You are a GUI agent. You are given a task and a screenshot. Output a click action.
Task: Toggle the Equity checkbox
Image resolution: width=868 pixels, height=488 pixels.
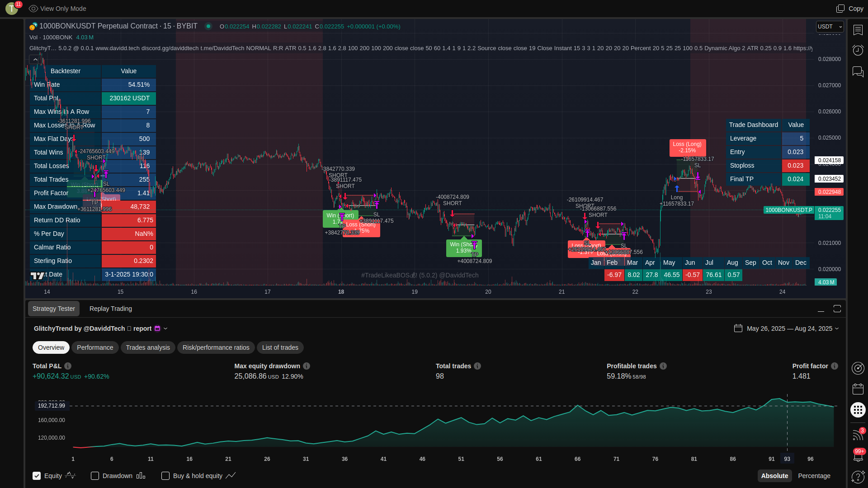37,476
